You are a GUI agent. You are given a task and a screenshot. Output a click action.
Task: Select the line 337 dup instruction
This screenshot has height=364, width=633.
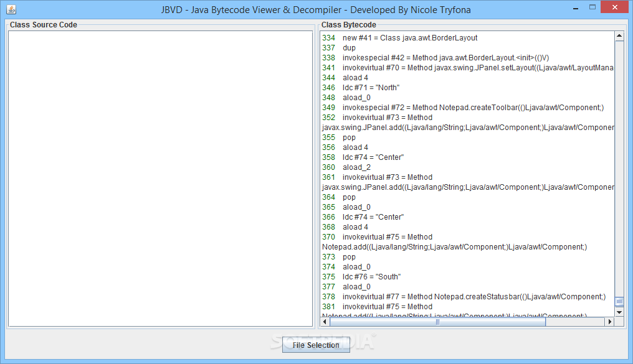(x=339, y=48)
